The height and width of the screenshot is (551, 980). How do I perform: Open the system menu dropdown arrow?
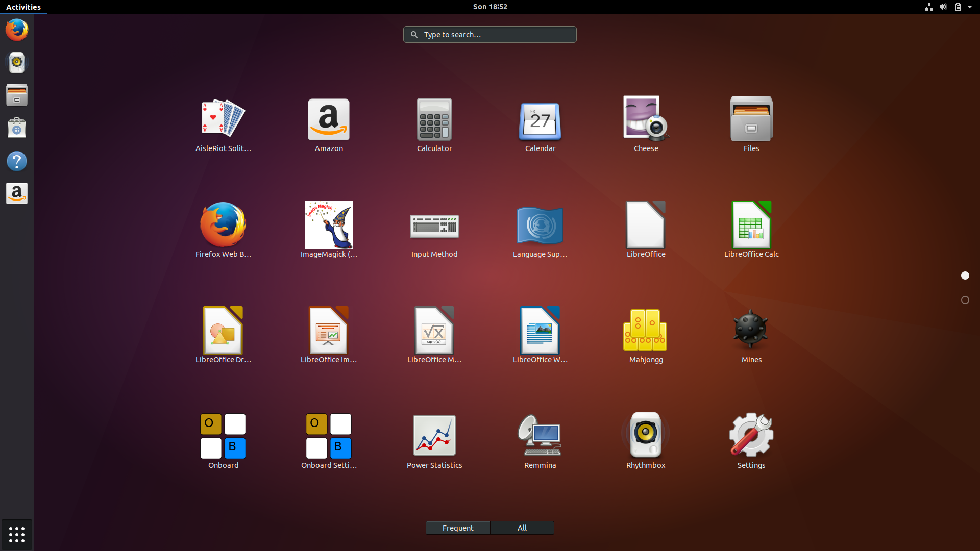pos(970,7)
